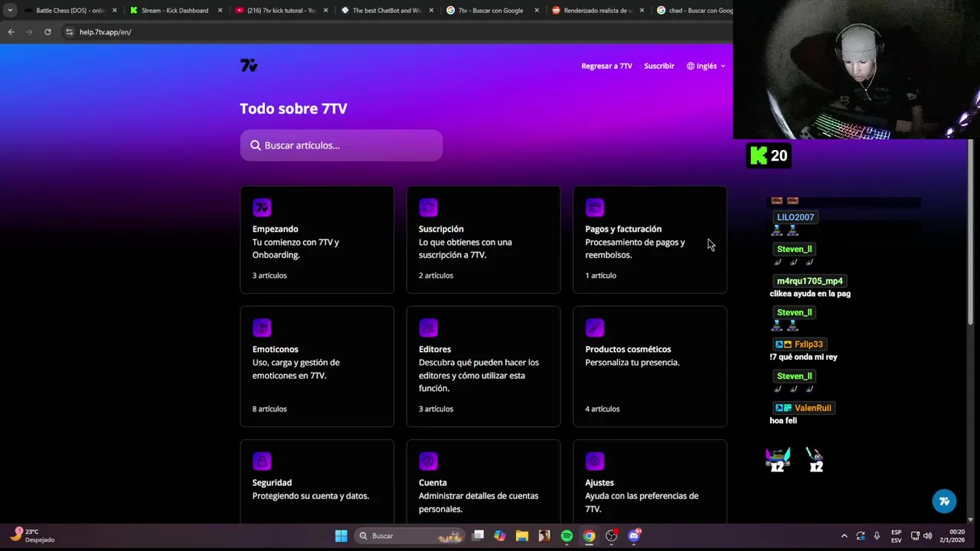The image size is (980, 551).
Task: Expand the Inglés language dropdown
Action: click(706, 66)
